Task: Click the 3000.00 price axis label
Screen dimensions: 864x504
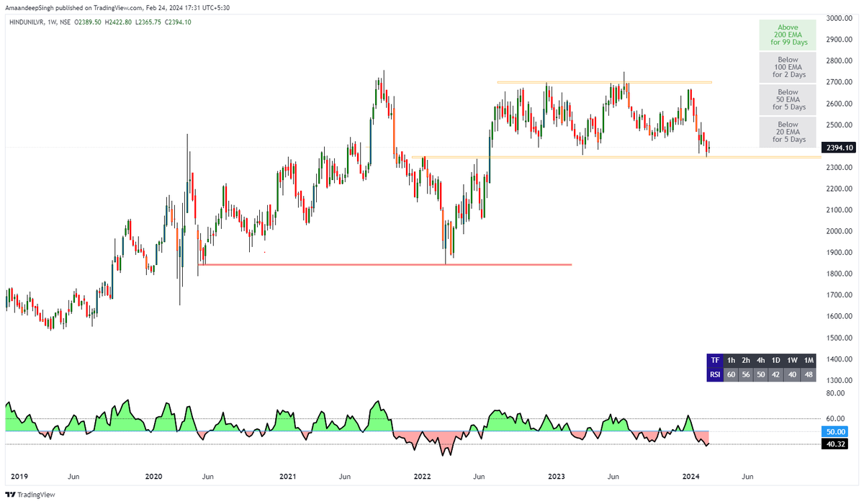Action: coord(840,18)
